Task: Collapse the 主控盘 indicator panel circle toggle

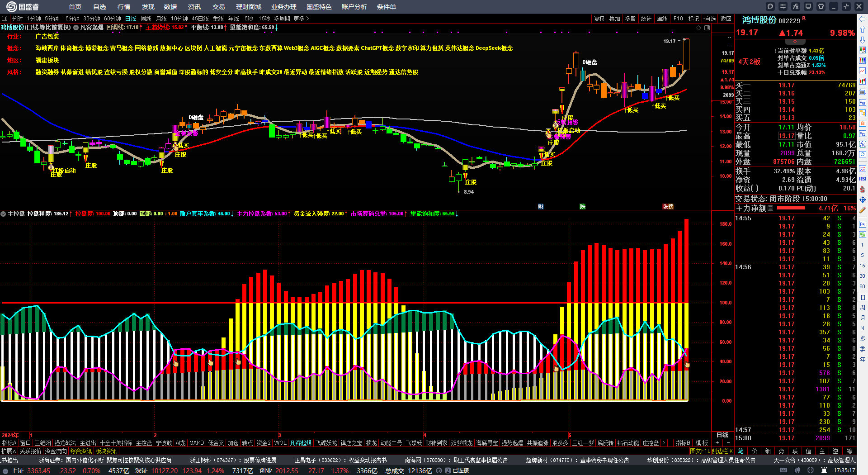Action: (4, 214)
